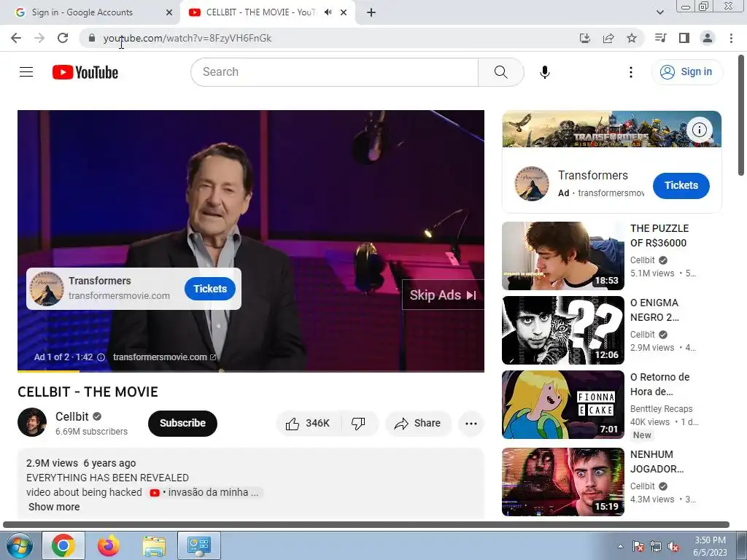
Task: Start voice search with microphone icon
Action: tap(544, 72)
